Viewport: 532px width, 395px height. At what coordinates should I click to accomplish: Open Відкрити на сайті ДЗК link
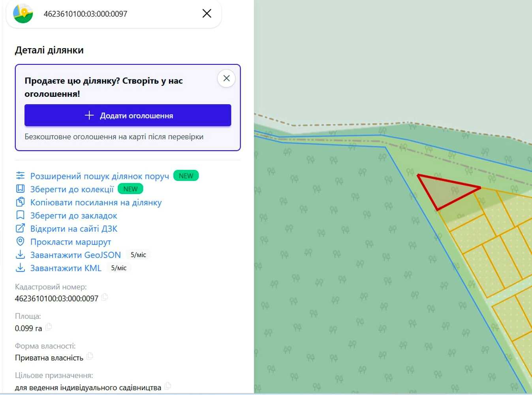click(x=74, y=229)
